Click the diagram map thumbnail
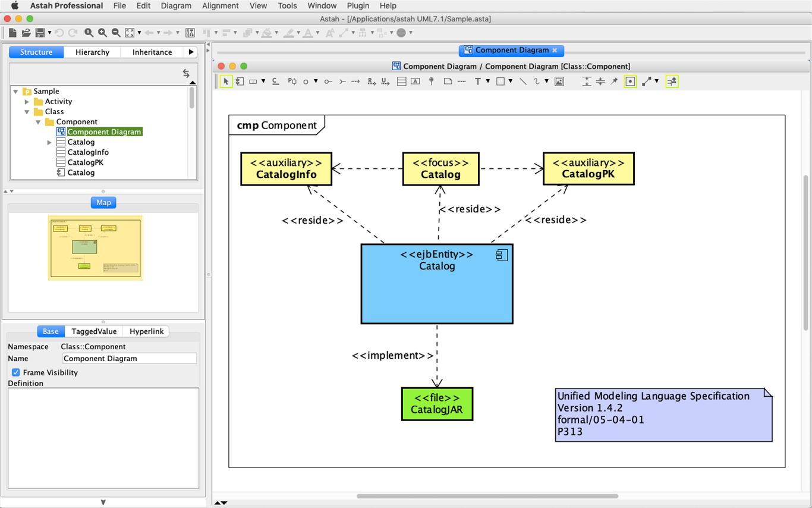 pyautogui.click(x=96, y=247)
